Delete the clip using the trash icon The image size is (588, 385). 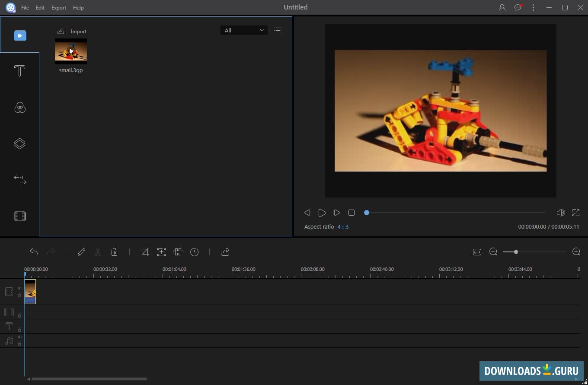tap(114, 251)
